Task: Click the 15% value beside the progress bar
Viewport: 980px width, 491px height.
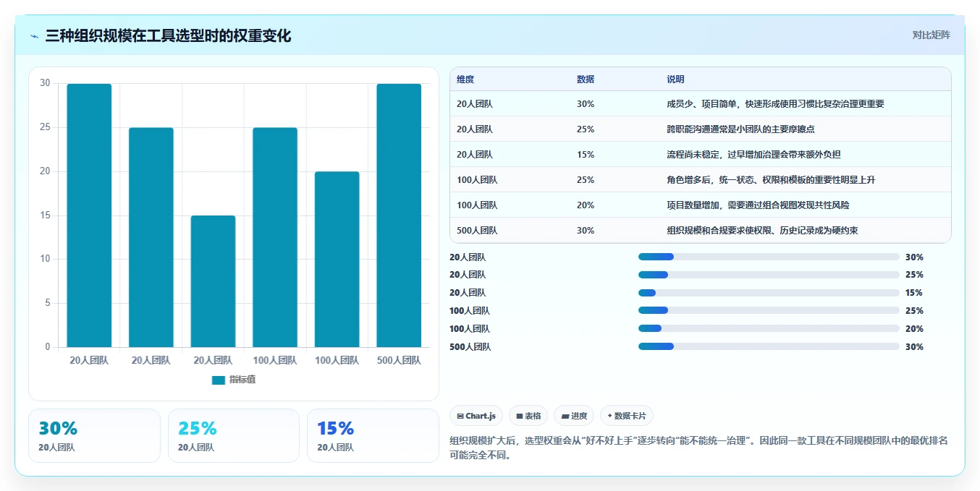Action: coord(914,293)
